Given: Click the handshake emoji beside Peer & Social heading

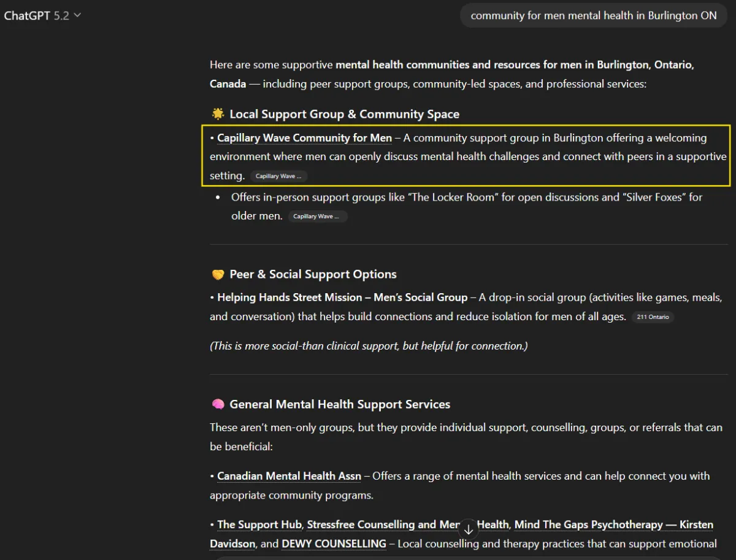Looking at the screenshot, I should [218, 274].
